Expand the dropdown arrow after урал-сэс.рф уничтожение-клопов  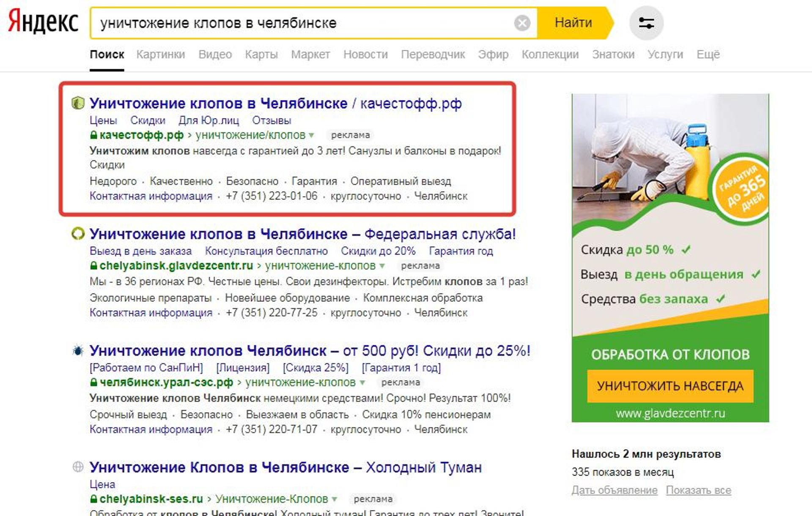point(362,383)
